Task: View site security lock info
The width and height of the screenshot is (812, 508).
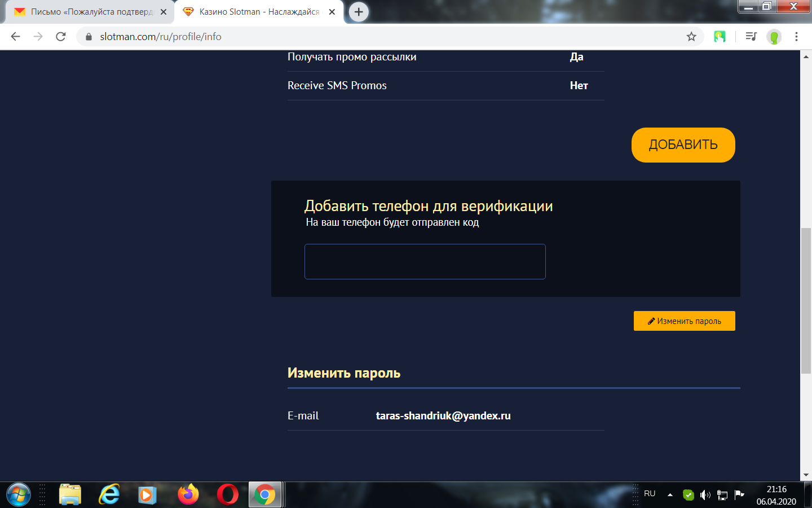Action: coord(89,37)
